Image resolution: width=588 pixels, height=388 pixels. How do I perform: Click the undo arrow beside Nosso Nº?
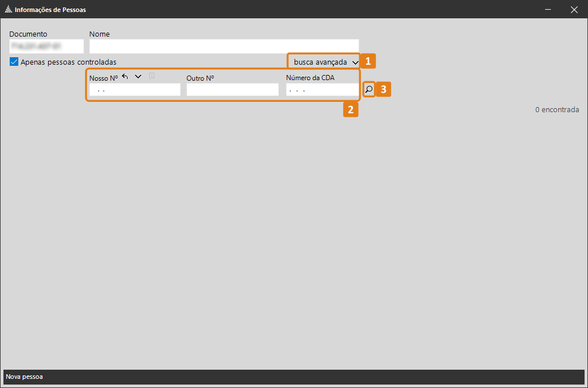[x=125, y=76]
